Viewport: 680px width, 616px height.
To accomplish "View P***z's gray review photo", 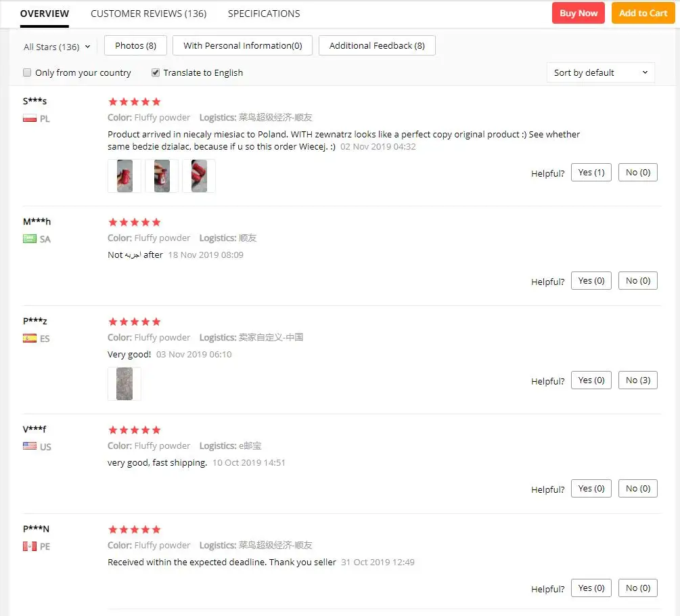I will point(124,384).
